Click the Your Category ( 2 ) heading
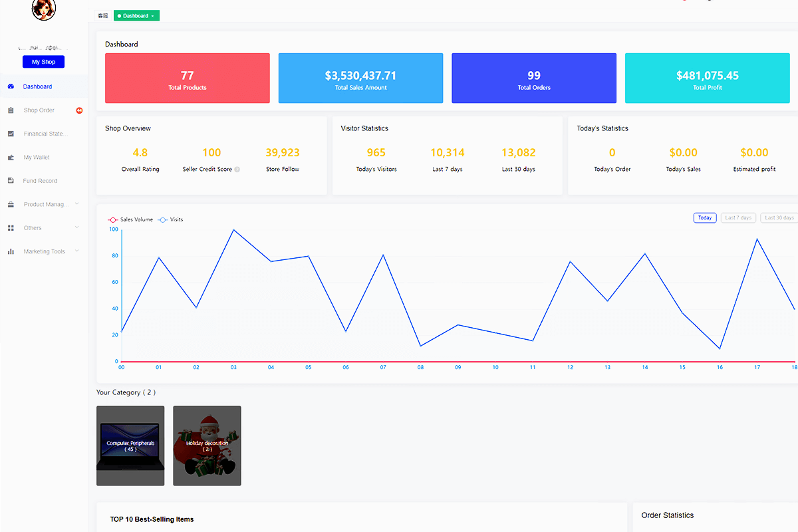The width and height of the screenshot is (798, 532). 126,393
